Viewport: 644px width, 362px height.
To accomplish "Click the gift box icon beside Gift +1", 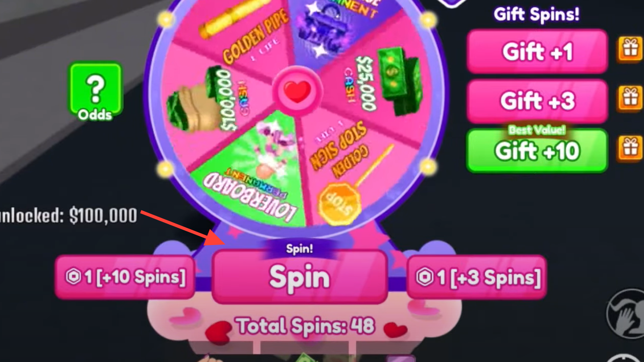I will coord(629,50).
